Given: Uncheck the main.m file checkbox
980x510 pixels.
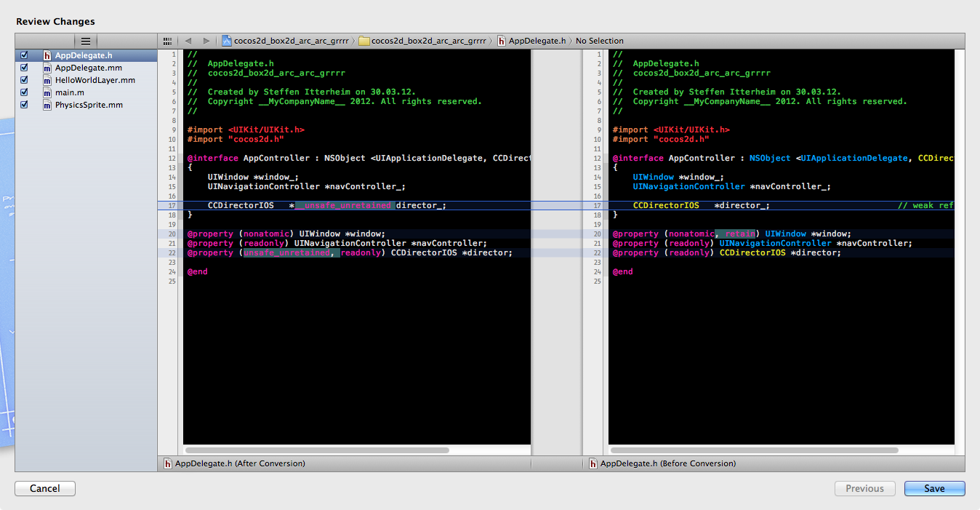Looking at the screenshot, I should [x=25, y=92].
